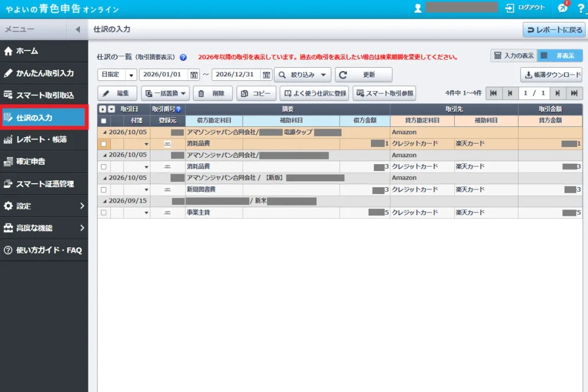588x392 pixels.
Task: Collapse the first 2026/10/05 transaction group
Action: 105,132
